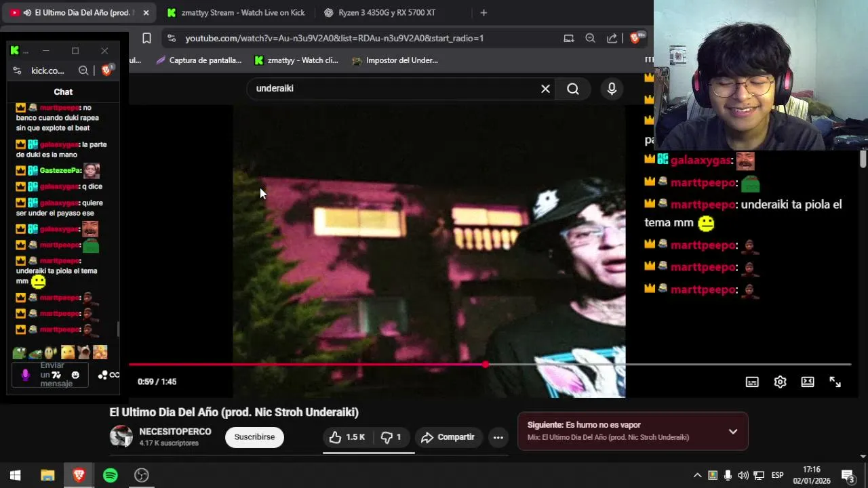The image size is (868, 488).
Task: Click Enviar un mensaje chat field
Action: [x=50, y=375]
